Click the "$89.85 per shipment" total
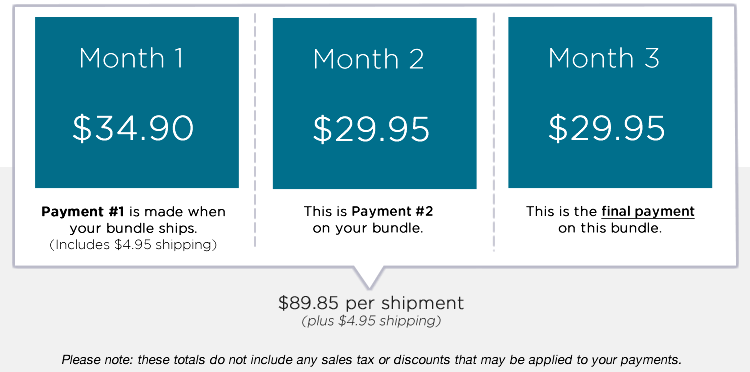Viewport: 750px width, 372px height. [x=371, y=303]
